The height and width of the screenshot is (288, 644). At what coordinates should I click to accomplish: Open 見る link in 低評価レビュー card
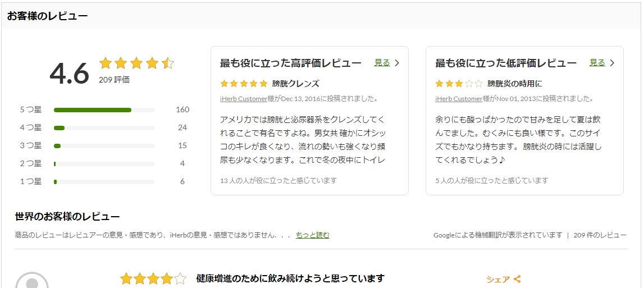[597, 63]
